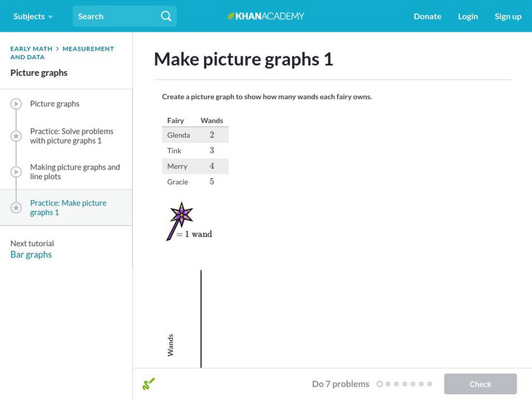Click the first problem progress circle

coord(380,384)
